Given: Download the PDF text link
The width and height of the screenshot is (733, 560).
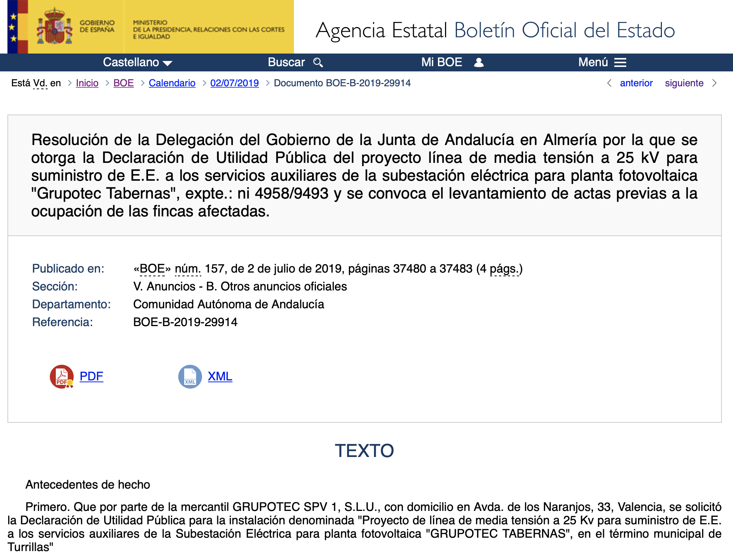Looking at the screenshot, I should 92,376.
